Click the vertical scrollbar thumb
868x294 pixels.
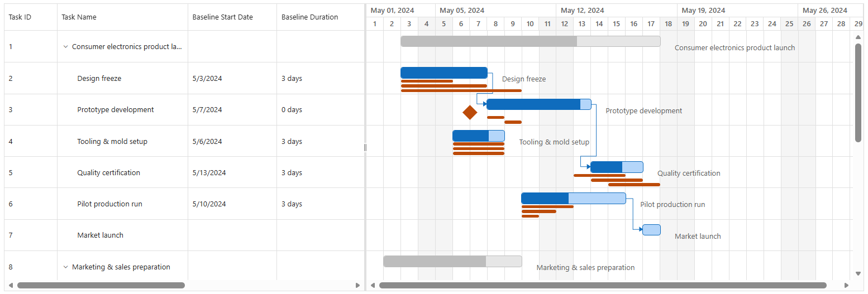[x=859, y=93]
